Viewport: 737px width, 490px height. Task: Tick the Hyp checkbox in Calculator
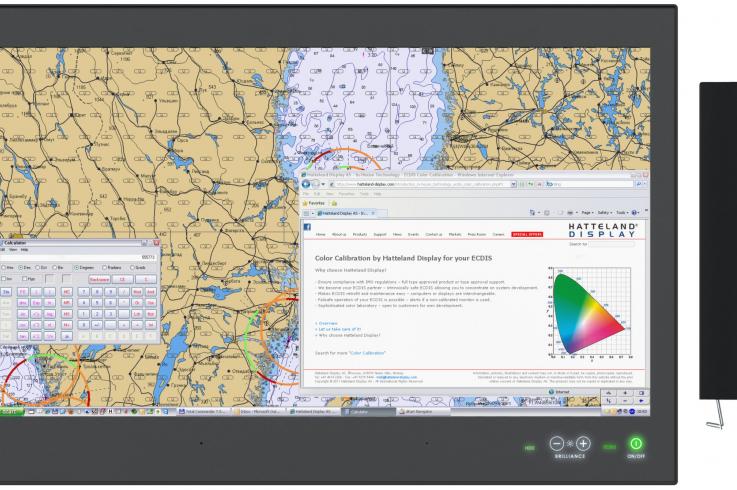[x=25, y=279]
